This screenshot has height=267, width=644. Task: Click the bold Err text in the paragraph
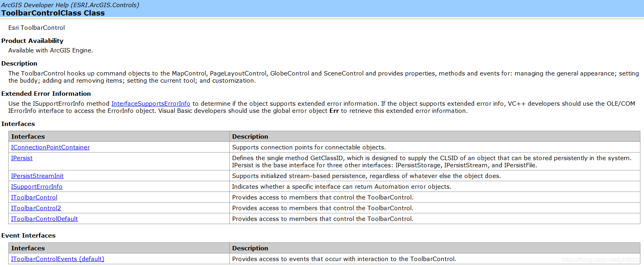(x=334, y=111)
